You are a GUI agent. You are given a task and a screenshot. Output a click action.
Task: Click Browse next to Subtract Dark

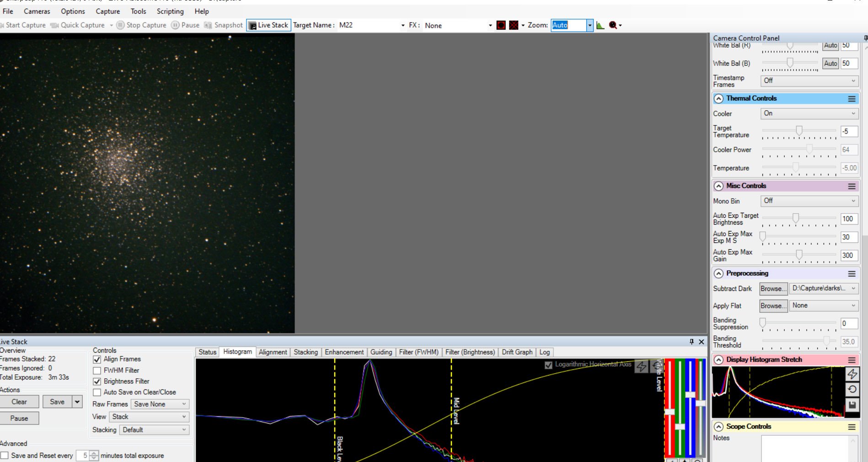pos(774,289)
